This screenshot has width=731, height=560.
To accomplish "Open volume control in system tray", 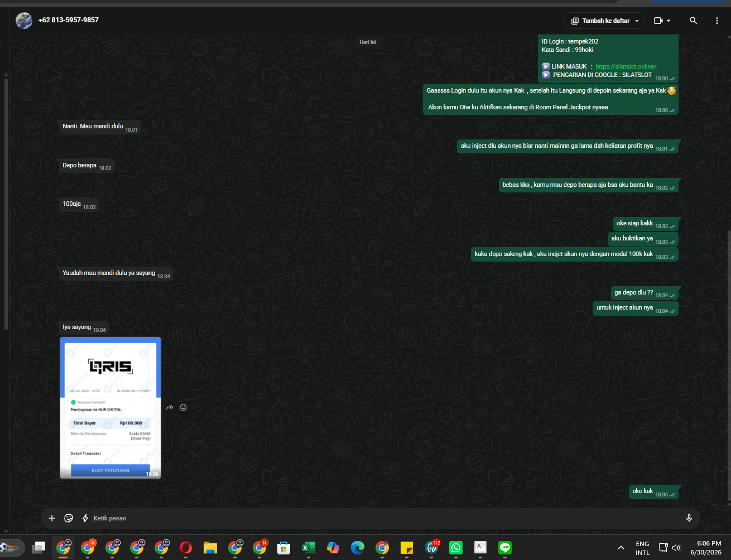I will coord(676,548).
